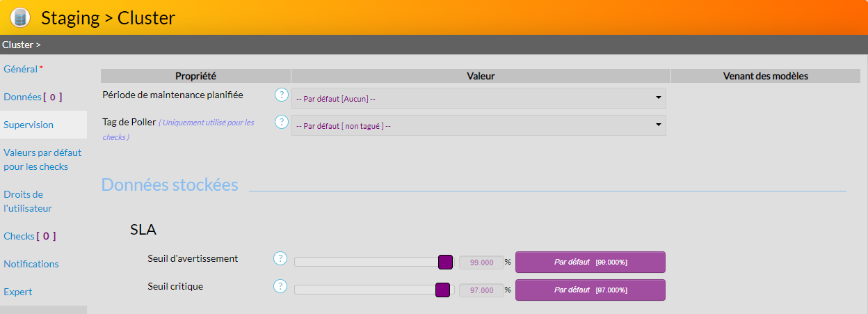Image resolution: width=868 pixels, height=314 pixels.
Task: Click help icon for Seuil d'avertissement
Action: (280, 258)
